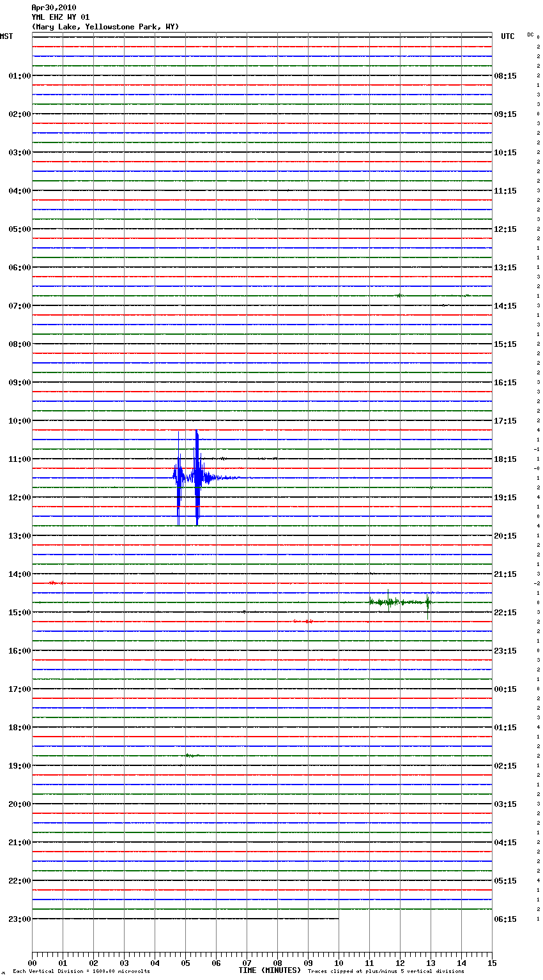Click the UTC timezone header

point(507,36)
